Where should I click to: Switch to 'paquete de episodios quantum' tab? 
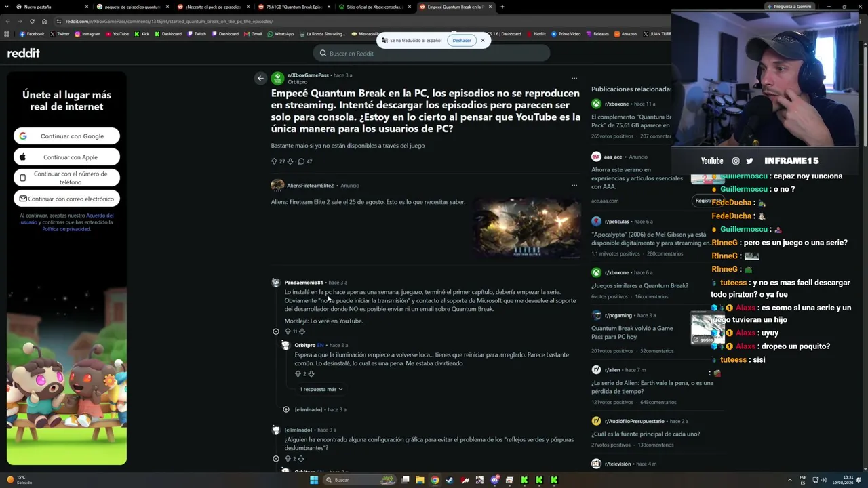[132, 7]
